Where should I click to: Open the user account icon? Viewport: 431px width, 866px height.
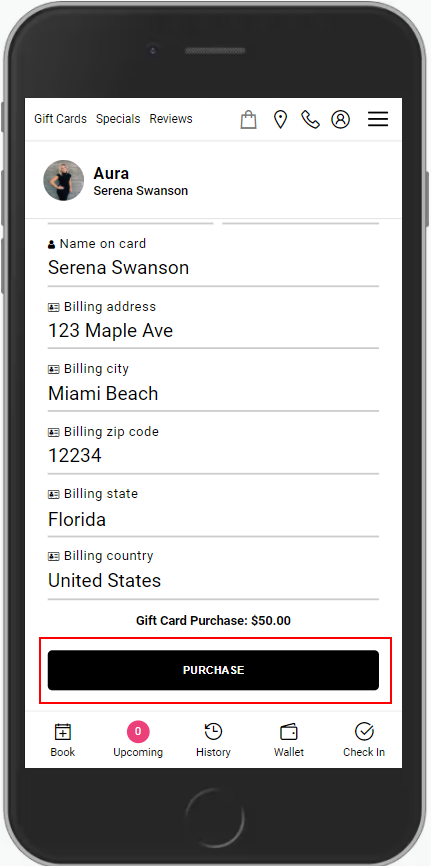340,119
